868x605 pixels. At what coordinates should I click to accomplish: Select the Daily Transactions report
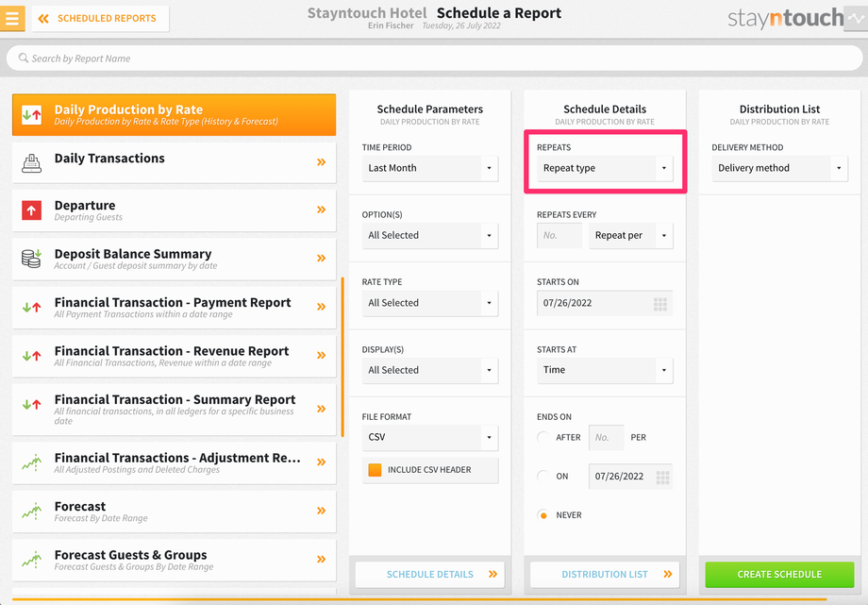point(174,163)
